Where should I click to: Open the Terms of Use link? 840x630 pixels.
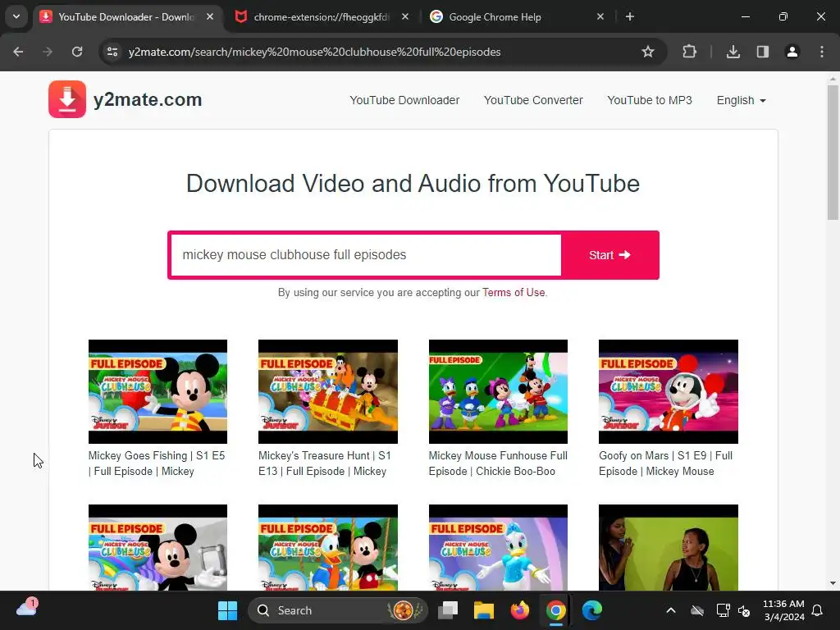click(514, 293)
